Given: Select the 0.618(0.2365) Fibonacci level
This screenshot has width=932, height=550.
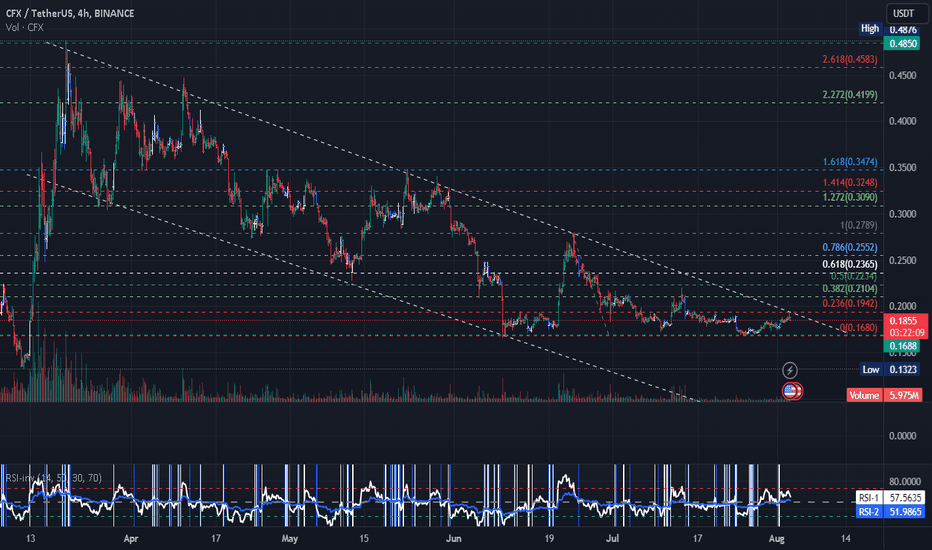Looking at the screenshot, I should tap(850, 265).
